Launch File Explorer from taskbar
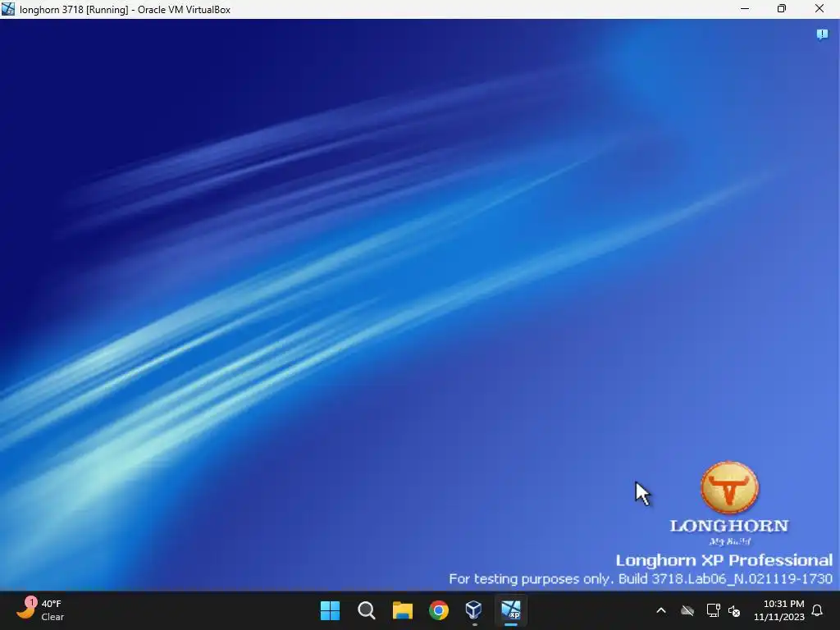This screenshot has width=840, height=630. coord(402,610)
